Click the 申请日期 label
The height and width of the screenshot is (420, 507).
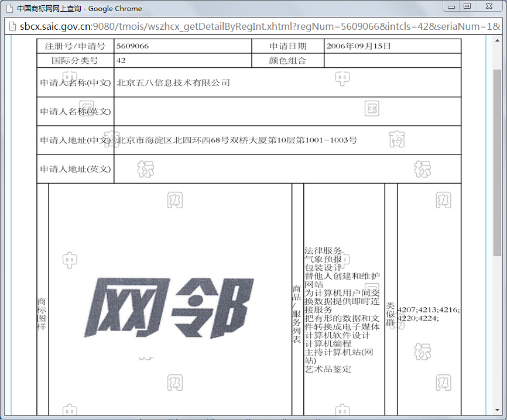(288, 46)
